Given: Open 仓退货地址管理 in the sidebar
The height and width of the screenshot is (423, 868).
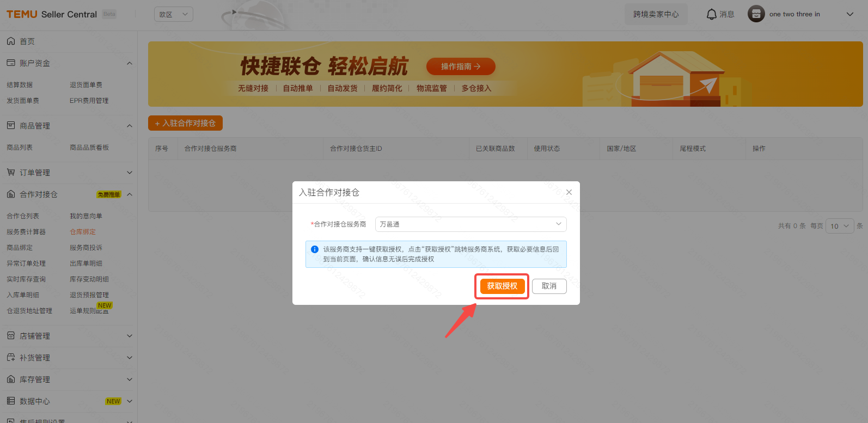Looking at the screenshot, I should (x=29, y=311).
